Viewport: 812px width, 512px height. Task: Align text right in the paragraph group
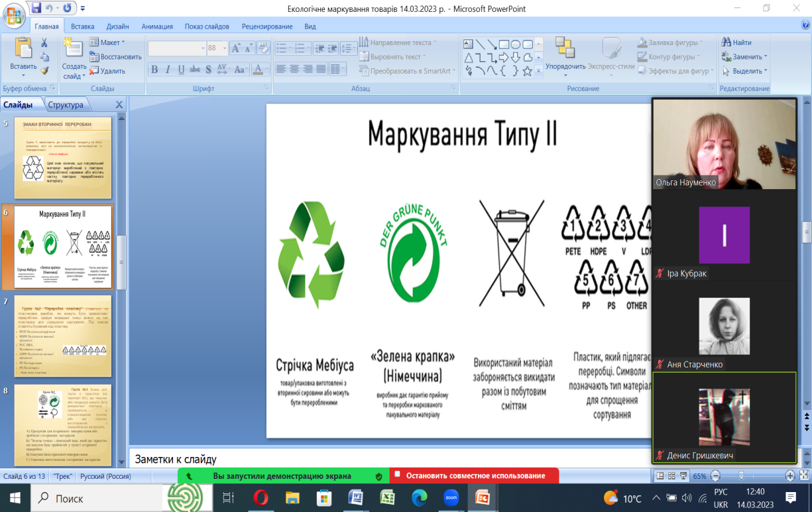pyautogui.click(x=308, y=69)
